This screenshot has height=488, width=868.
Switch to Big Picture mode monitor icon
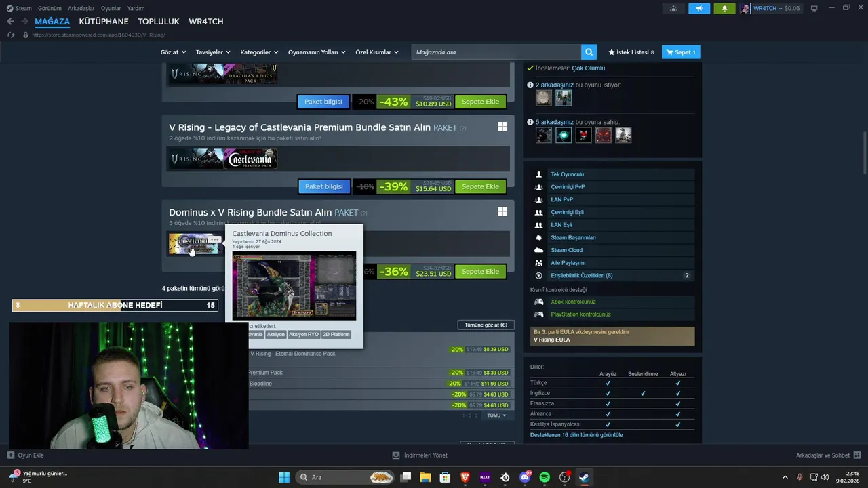pos(814,8)
